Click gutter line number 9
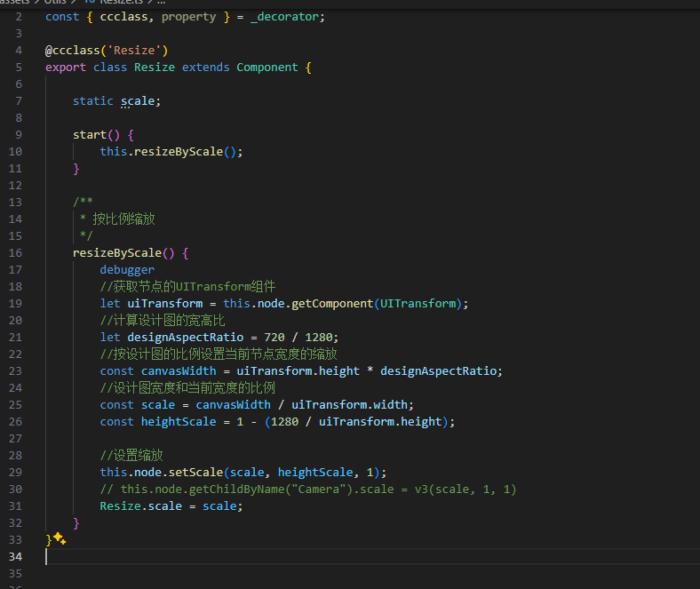Screen dimensions: 700x589 [x=19, y=135]
